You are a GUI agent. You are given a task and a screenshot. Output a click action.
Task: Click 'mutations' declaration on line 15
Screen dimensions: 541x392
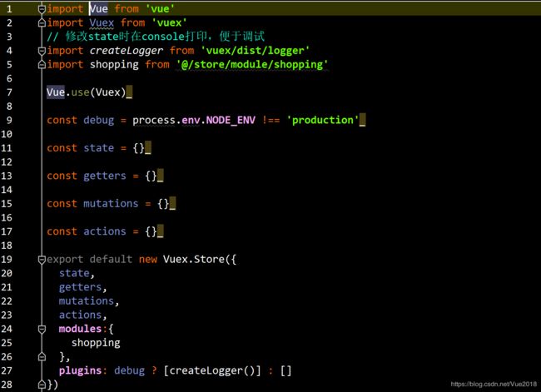coord(111,204)
